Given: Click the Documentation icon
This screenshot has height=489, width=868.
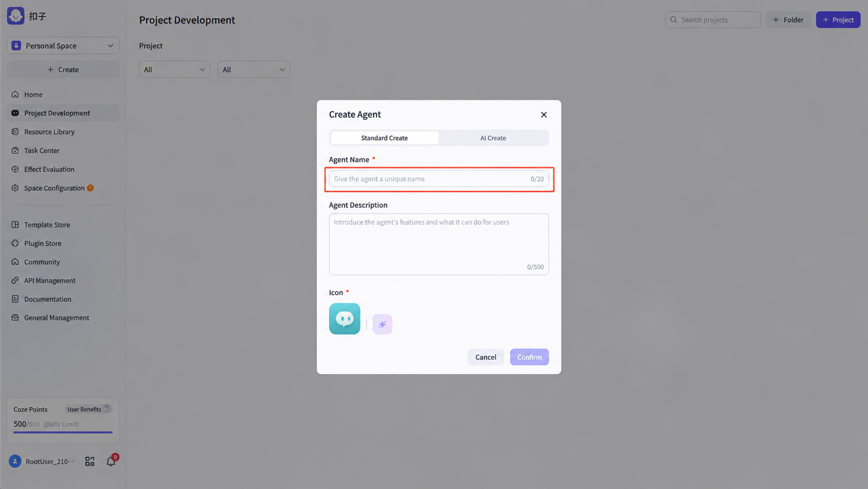Looking at the screenshot, I should pyautogui.click(x=15, y=299).
